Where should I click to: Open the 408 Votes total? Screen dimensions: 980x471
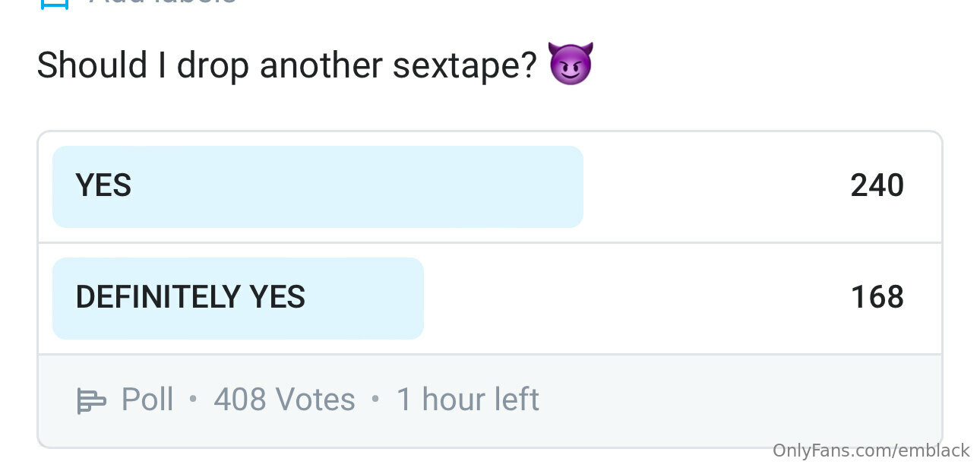pyautogui.click(x=285, y=400)
